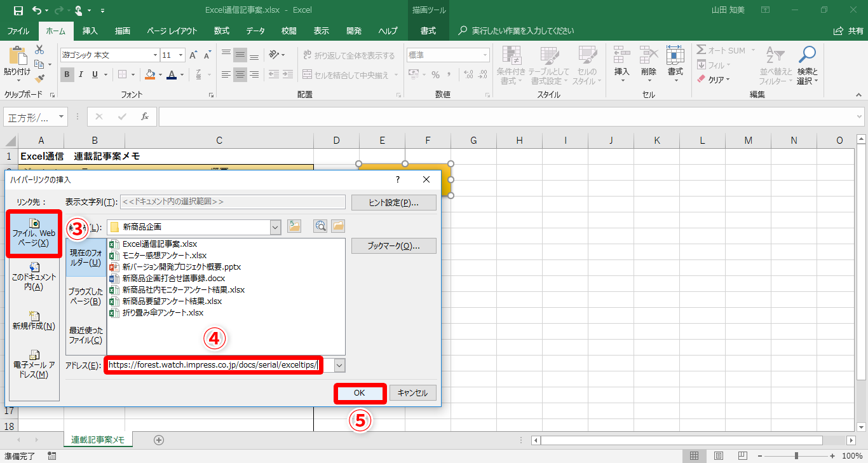Click the help question mark in dialog
Viewport: 868px width, 463px height.
tap(398, 180)
